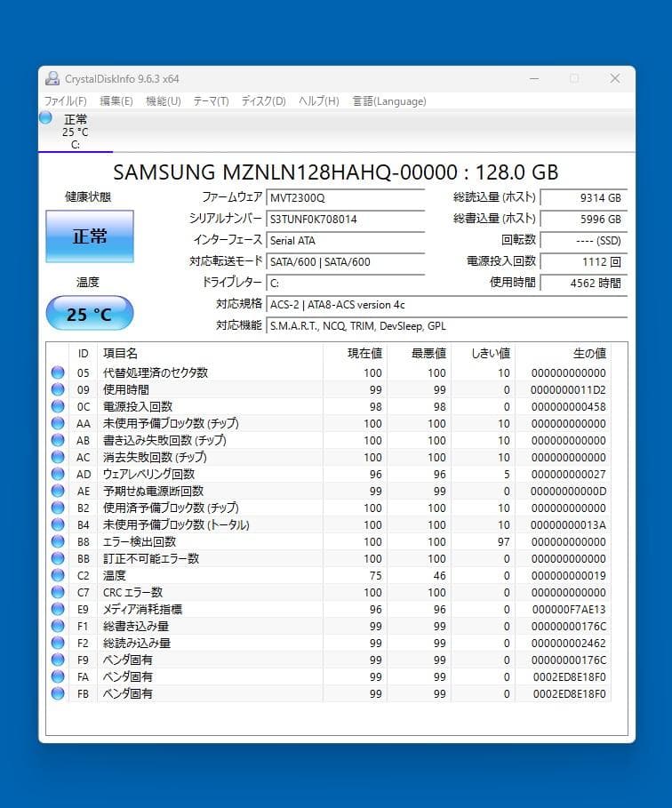Click status circle for attribute BB
This screenshot has width=672, height=808.
[x=58, y=558]
